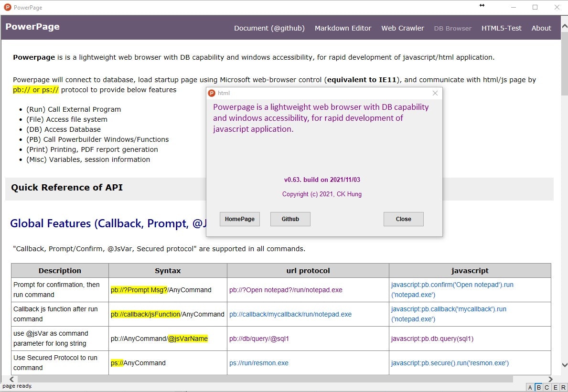Viewport: 568px width, 392px height.
Task: Click javascript:pb.secure().run('resmon.exe') link
Action: 450,363
